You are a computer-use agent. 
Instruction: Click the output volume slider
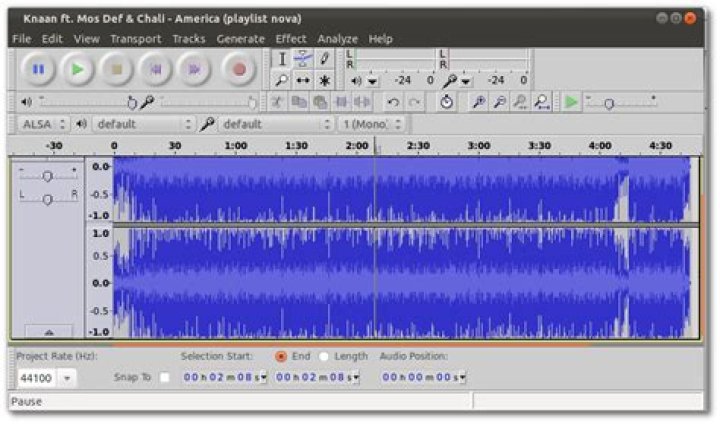[x=87, y=102]
